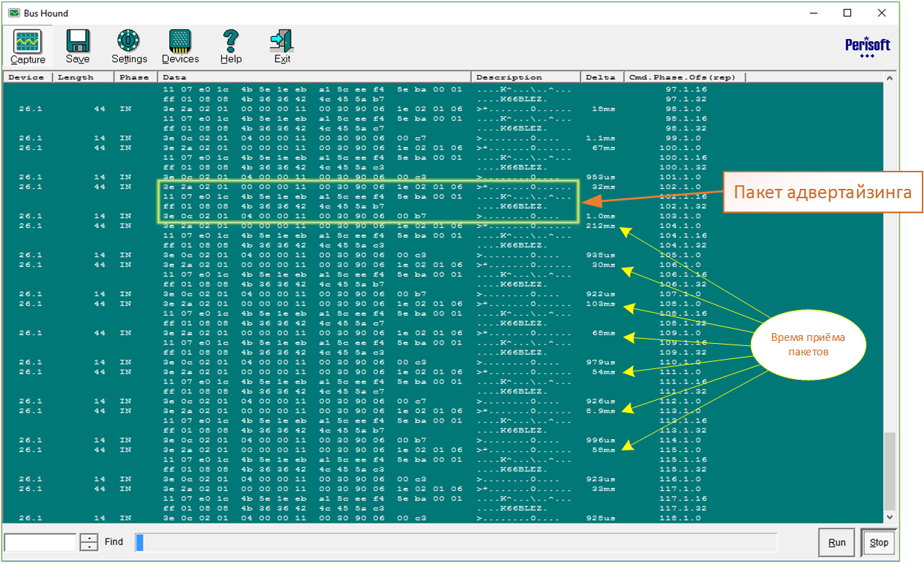Click the Save toolbar icon
Viewport: 924px width, 563px height.
(x=78, y=48)
